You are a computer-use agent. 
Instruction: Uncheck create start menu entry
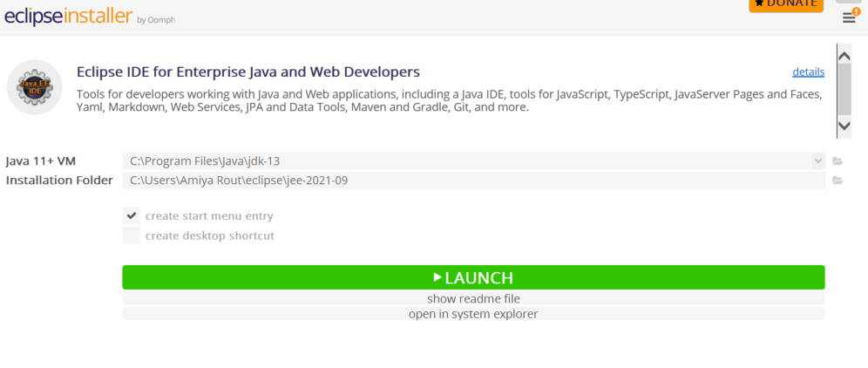[132, 215]
